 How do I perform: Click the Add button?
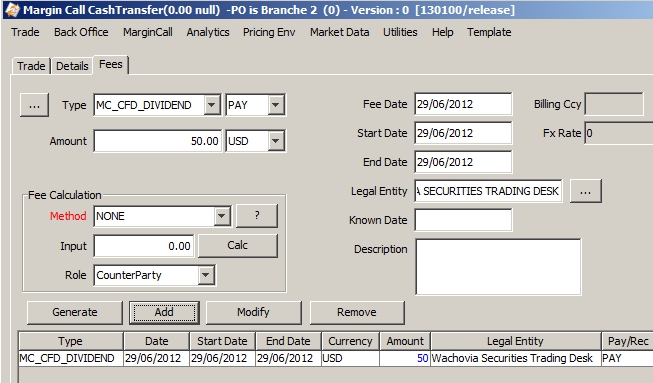pyautogui.click(x=164, y=313)
